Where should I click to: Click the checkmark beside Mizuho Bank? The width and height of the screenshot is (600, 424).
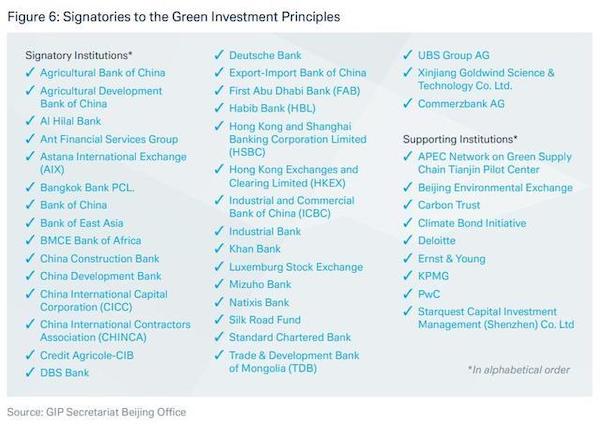point(218,284)
